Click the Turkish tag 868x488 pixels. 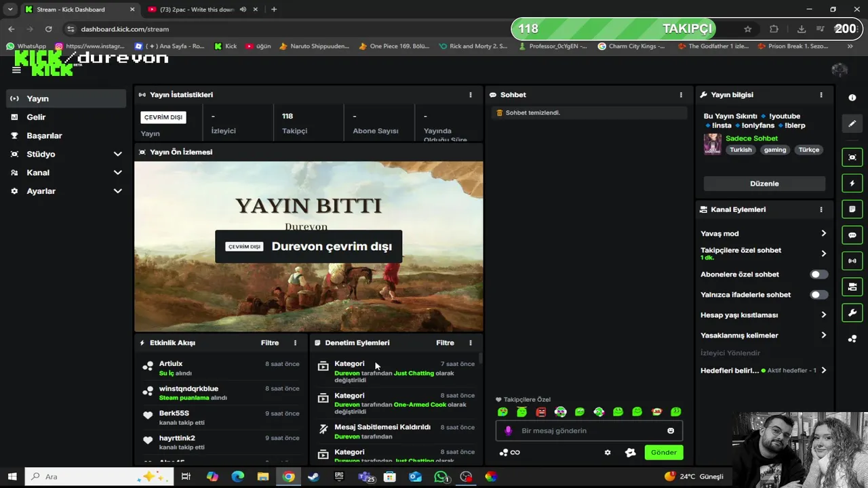(x=741, y=150)
